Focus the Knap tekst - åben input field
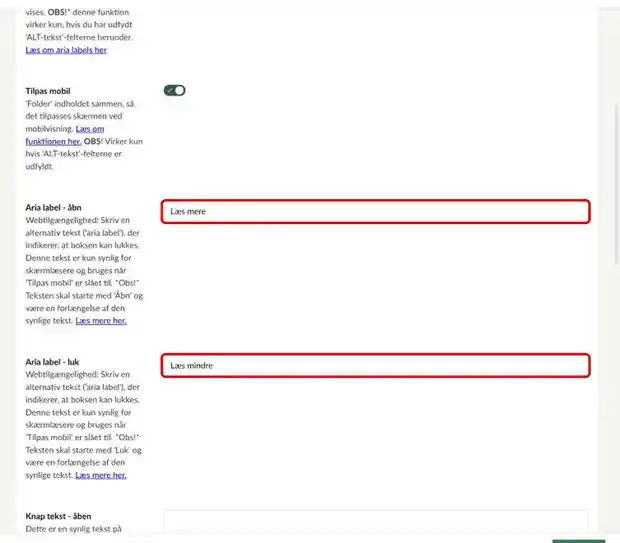620x543 pixels. coord(376,521)
